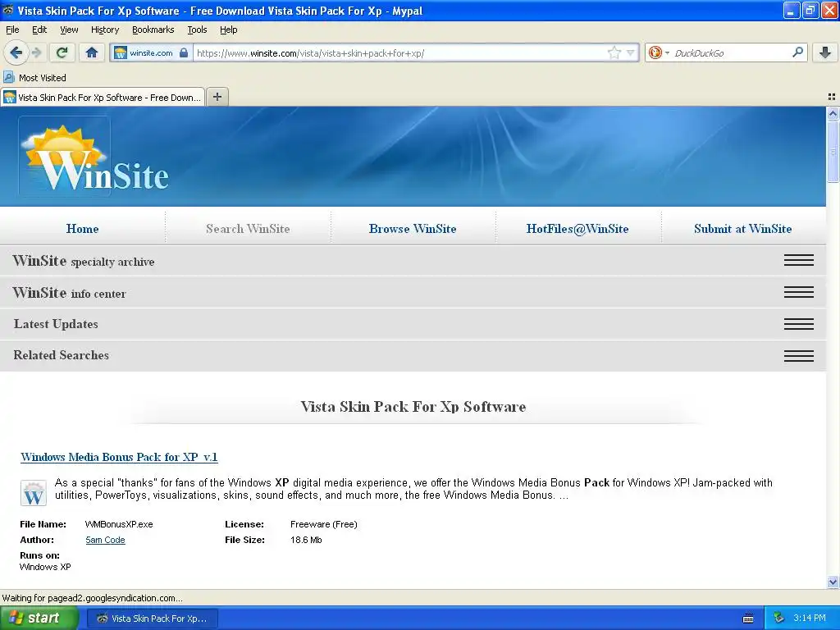Click the WMBonusXP.exe file name text

[x=119, y=524]
